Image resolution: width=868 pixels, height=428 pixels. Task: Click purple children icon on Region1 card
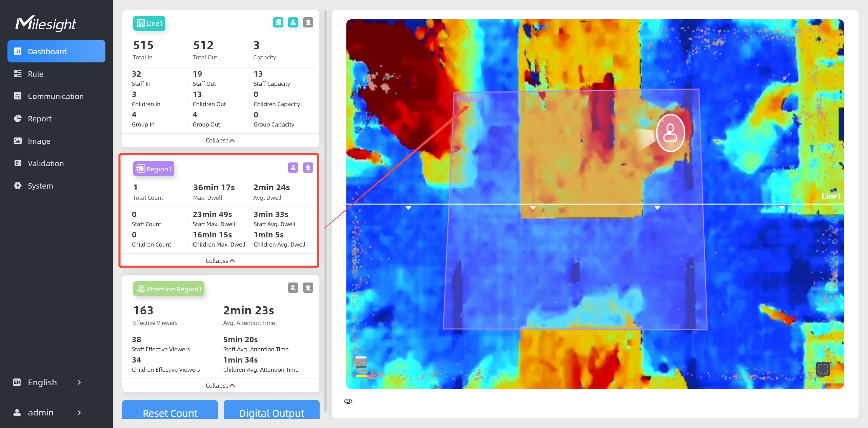pyautogui.click(x=308, y=168)
